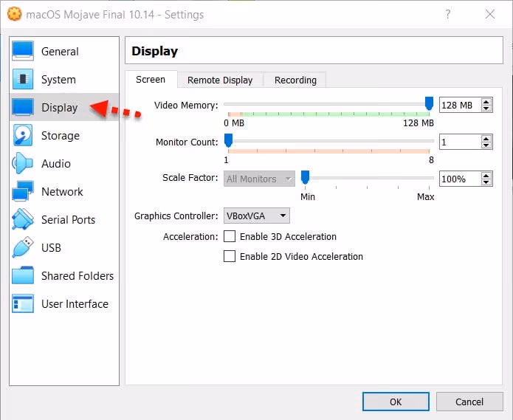Close the Settings dialog window

tap(490, 14)
